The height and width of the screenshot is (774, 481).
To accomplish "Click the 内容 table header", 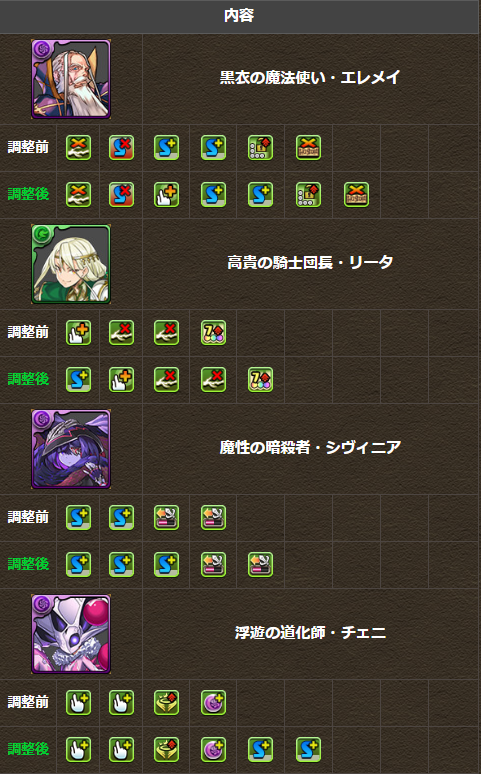I will [239, 16].
